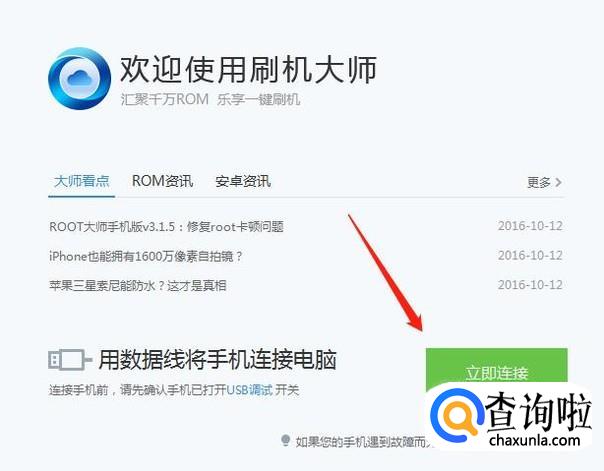This screenshot has width=604, height=471.
Task: Click the chaxunla magnifier watermark logo
Action: click(456, 416)
